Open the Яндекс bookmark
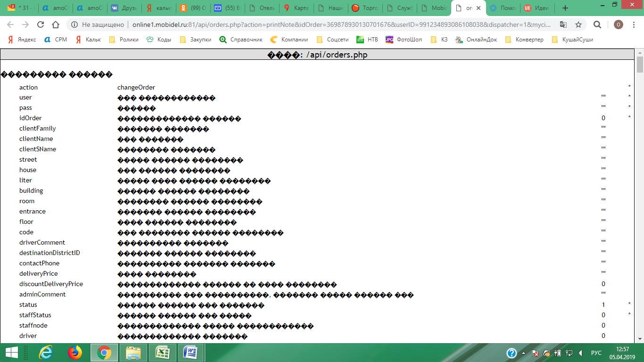The height and width of the screenshot is (362, 644). point(22,40)
